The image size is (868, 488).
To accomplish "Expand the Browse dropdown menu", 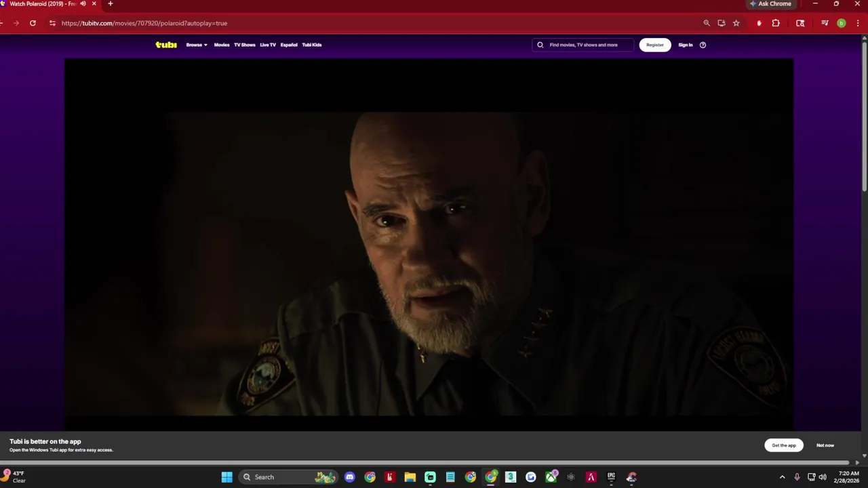I will tap(197, 45).
